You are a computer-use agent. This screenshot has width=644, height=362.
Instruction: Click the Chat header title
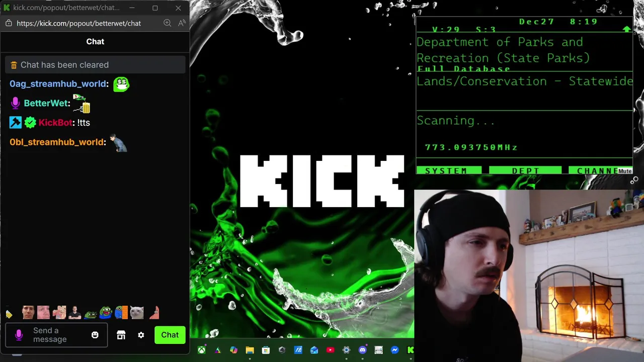pyautogui.click(x=95, y=42)
